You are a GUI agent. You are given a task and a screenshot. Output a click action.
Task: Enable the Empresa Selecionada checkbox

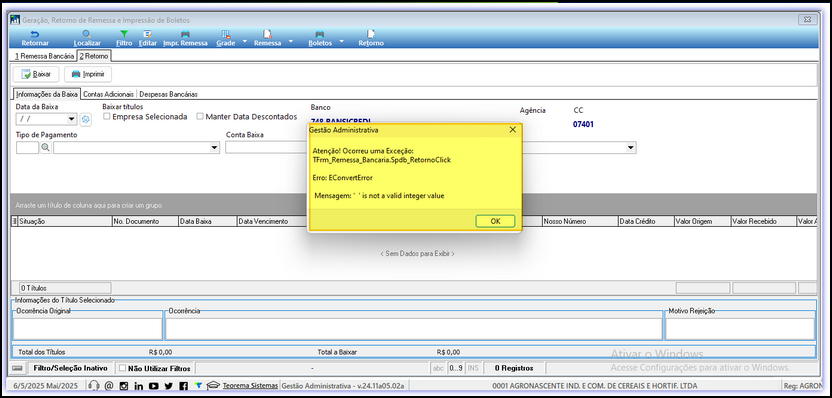click(107, 116)
